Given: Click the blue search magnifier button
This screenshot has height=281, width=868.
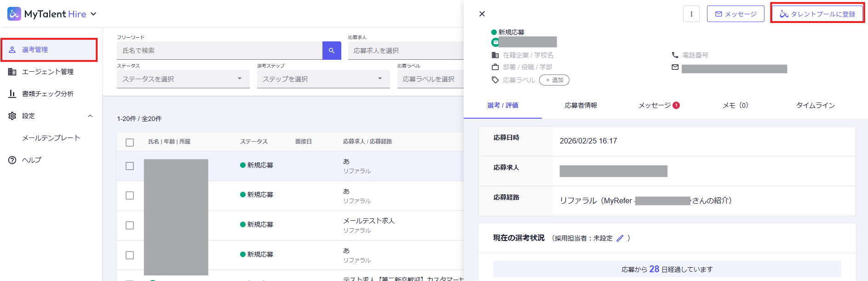Looking at the screenshot, I should tap(332, 51).
